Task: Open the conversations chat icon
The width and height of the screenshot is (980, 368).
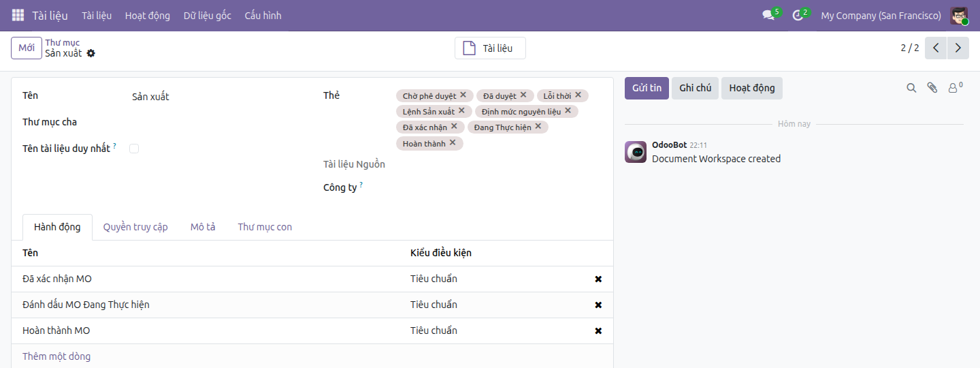Action: [768, 15]
